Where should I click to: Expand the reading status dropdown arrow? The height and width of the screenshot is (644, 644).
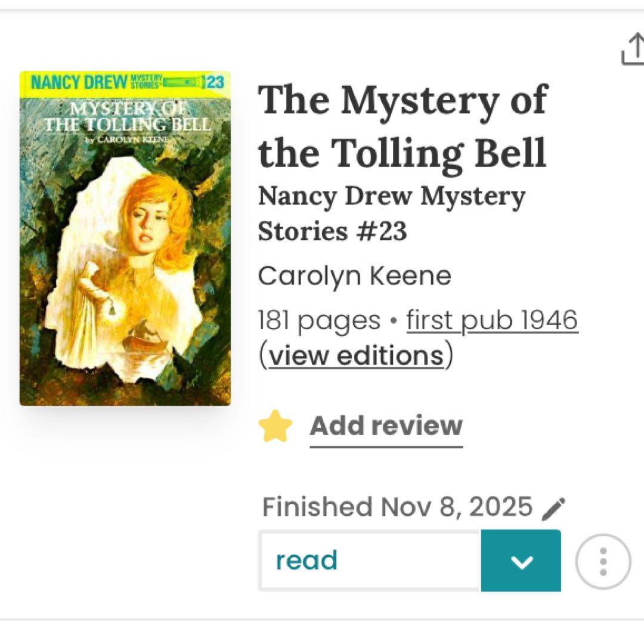521,561
